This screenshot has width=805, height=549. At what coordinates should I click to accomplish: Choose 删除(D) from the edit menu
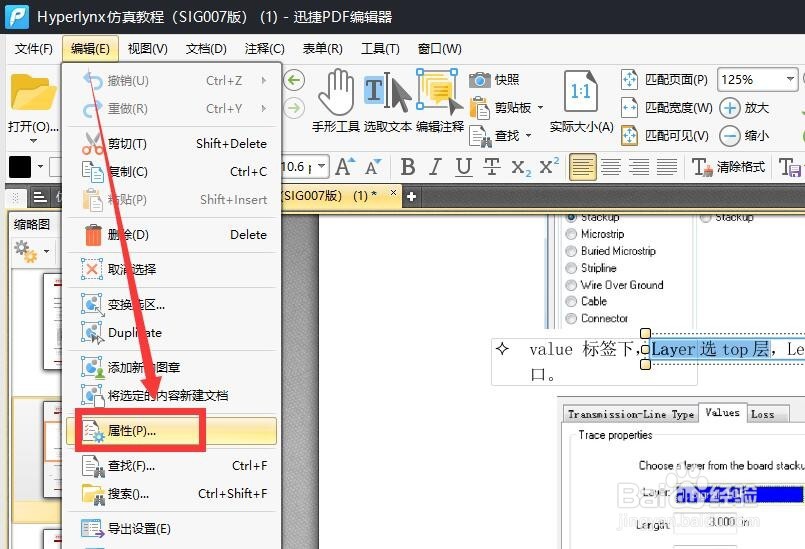point(171,235)
